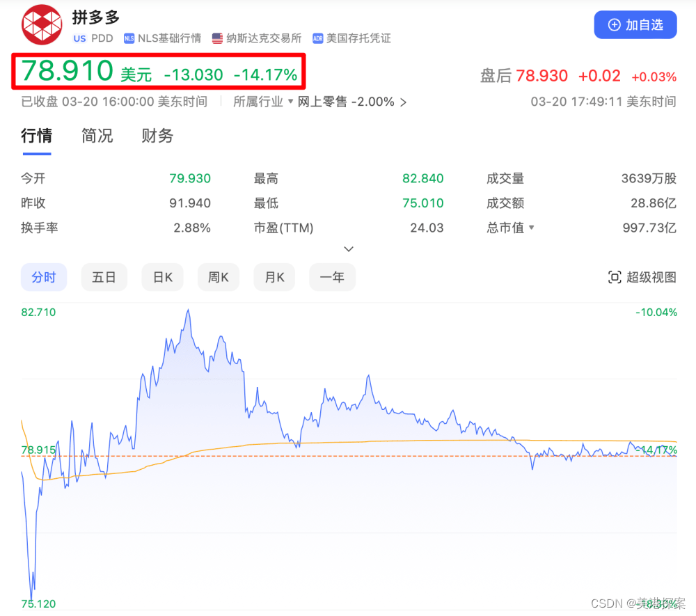Viewport: 696px width, 616px height.
Task: Click the 成交量 value 3639万股
Action: pyautogui.click(x=649, y=178)
